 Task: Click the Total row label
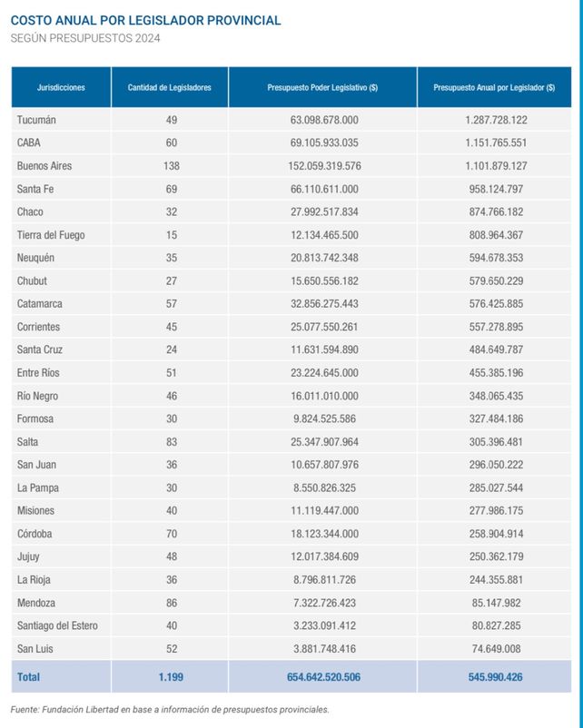[x=29, y=676]
